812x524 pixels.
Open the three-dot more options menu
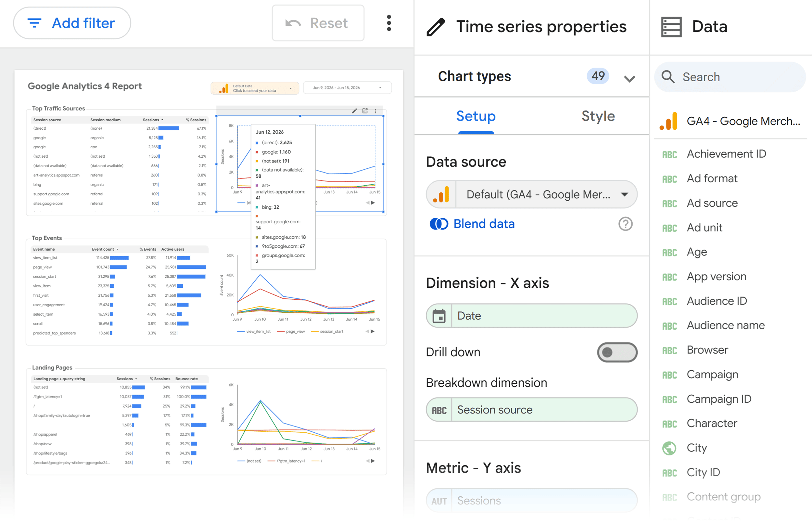click(389, 23)
